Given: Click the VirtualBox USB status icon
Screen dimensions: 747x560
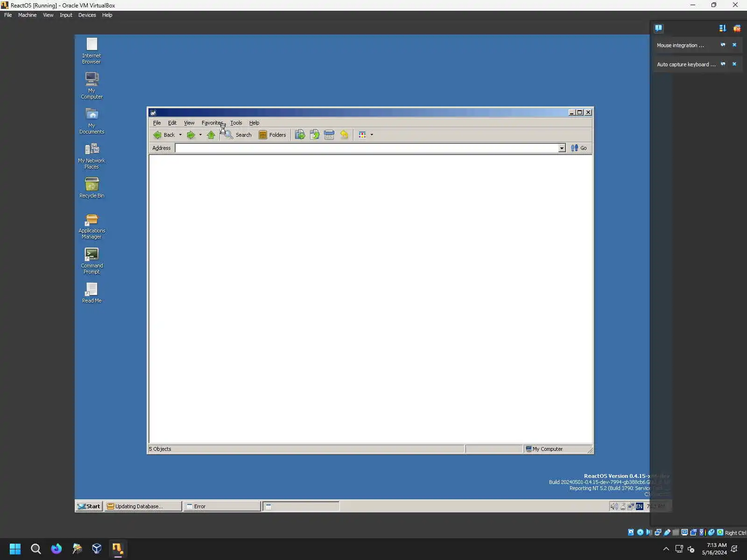Looking at the screenshot, I should click(x=667, y=532).
